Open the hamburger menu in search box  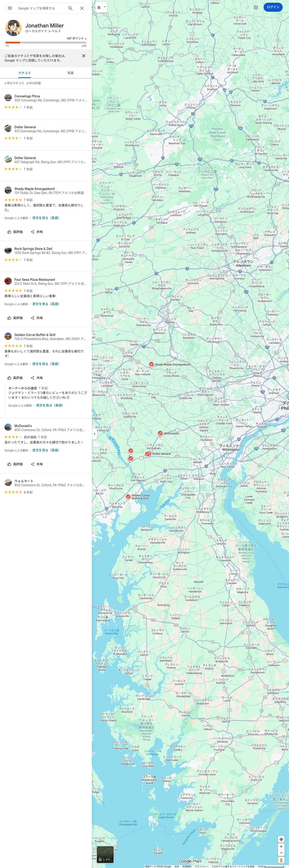(10, 8)
